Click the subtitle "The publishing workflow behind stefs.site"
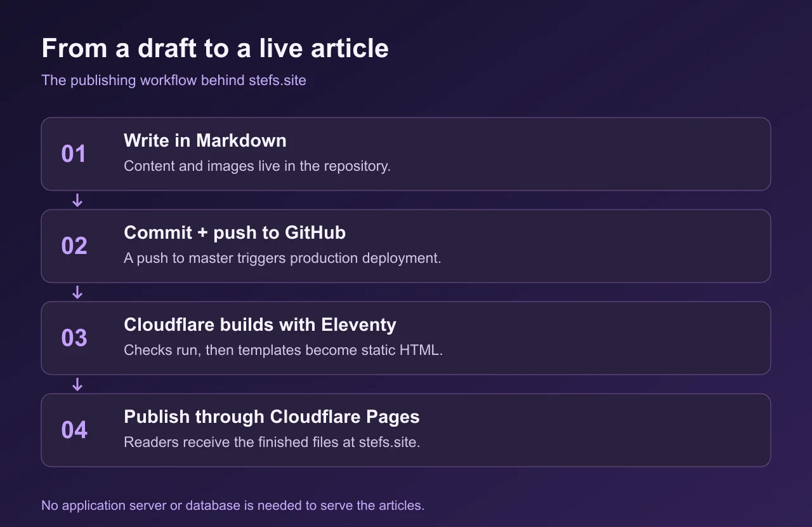This screenshot has height=527, width=812. pos(174,81)
